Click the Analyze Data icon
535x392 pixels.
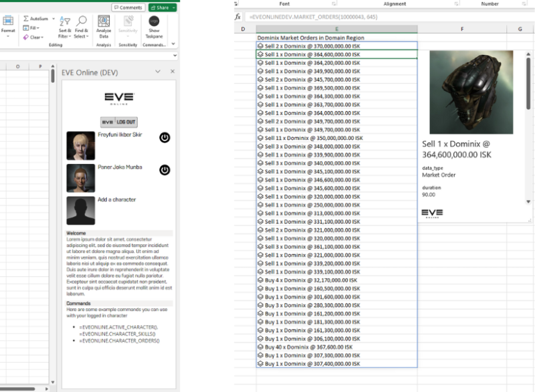pyautogui.click(x=104, y=22)
